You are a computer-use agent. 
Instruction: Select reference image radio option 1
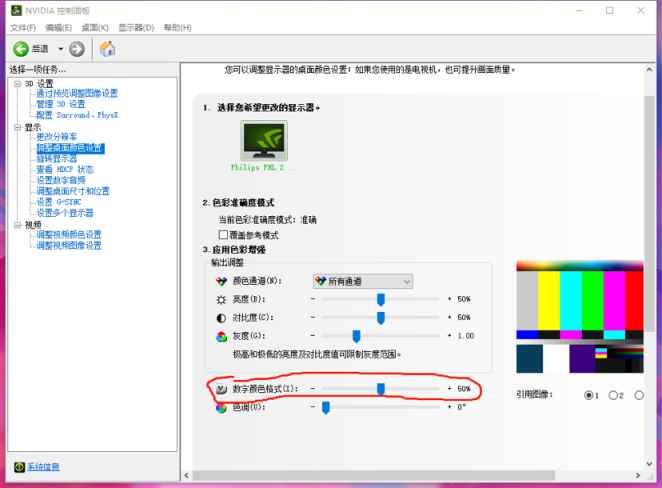point(588,395)
